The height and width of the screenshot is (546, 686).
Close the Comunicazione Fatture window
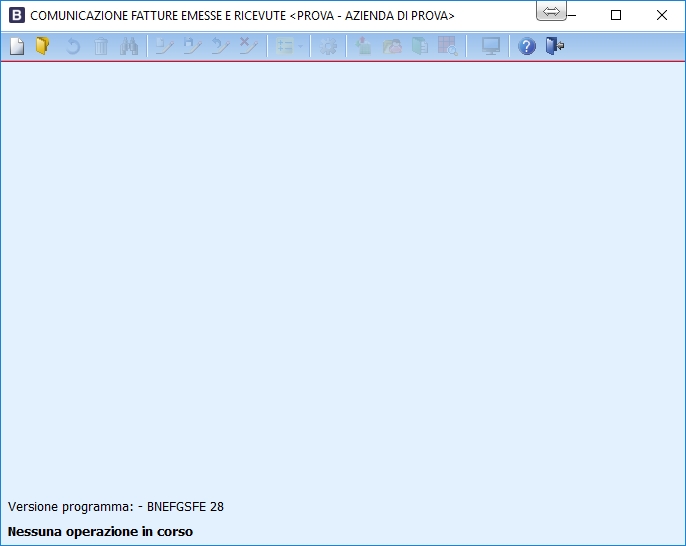coord(662,15)
